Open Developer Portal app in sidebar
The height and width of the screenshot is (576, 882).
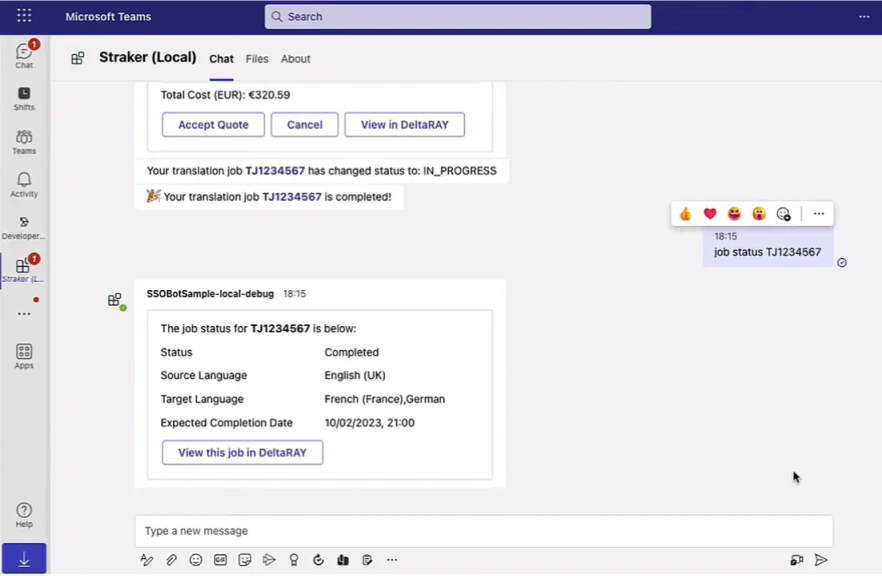(x=24, y=228)
